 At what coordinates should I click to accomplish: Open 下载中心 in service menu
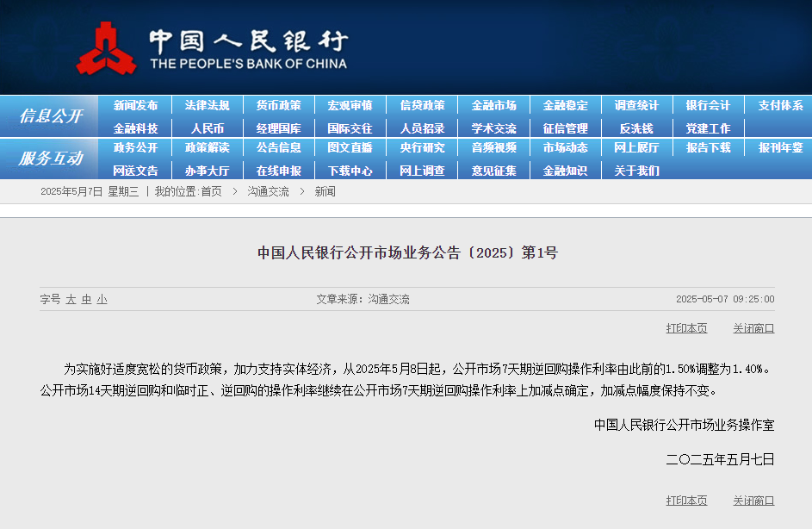pyautogui.click(x=350, y=171)
